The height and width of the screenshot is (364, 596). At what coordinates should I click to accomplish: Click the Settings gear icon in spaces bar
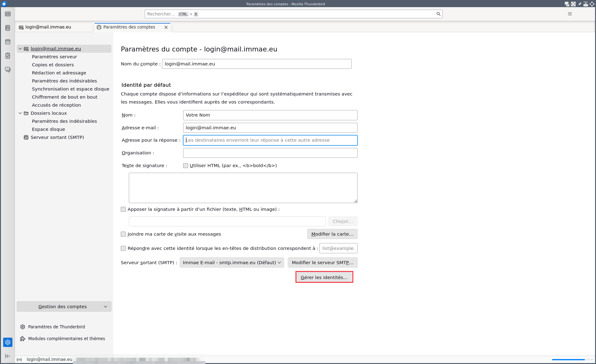(x=8, y=342)
